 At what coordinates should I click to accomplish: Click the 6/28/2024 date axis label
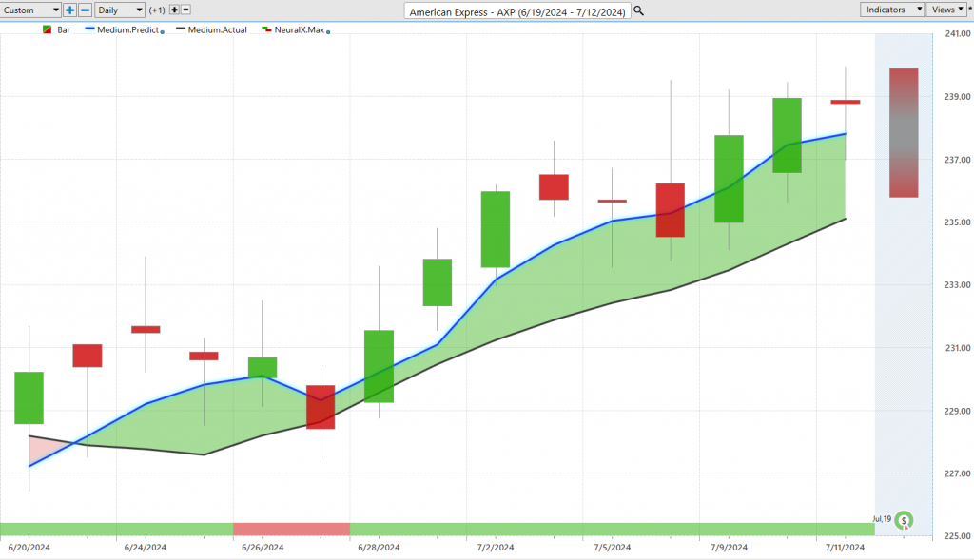(379, 548)
